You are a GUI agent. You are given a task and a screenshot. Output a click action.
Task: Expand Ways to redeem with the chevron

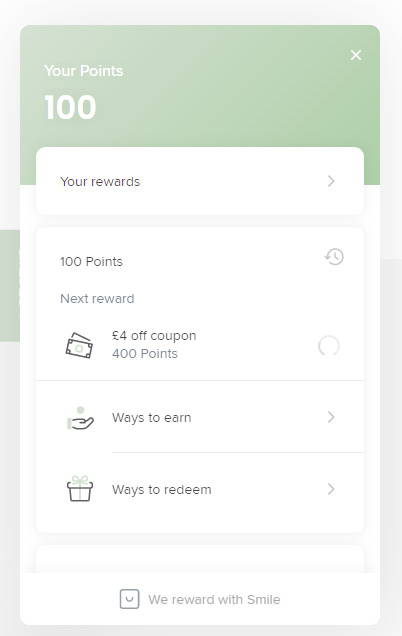(331, 489)
